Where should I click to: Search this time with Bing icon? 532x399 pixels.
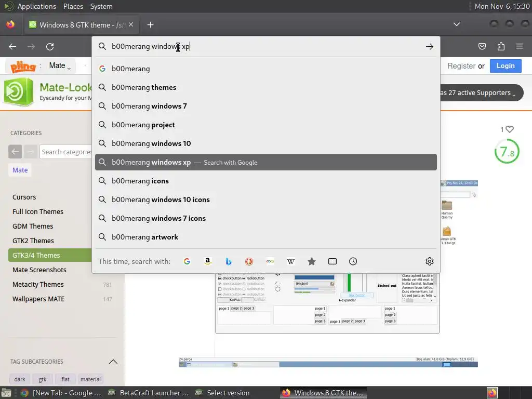coord(229,261)
